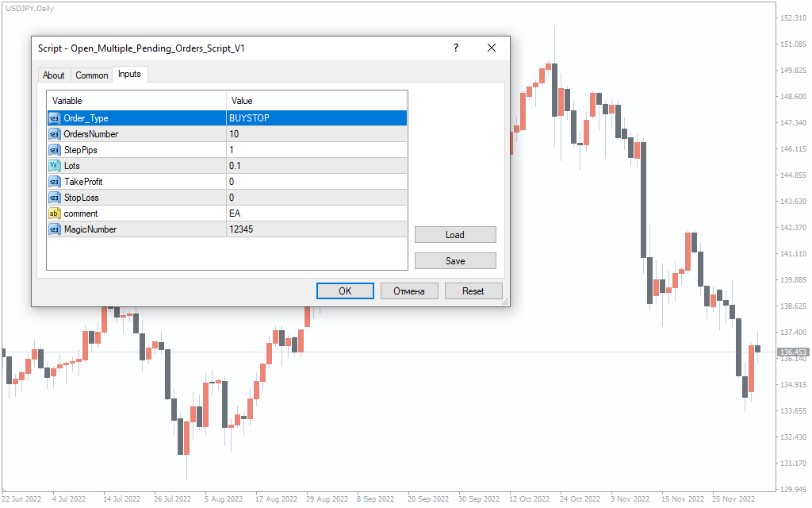This screenshot has height=508, width=812.
Task: Click the TakeProfit integer icon
Action: pos(54,182)
